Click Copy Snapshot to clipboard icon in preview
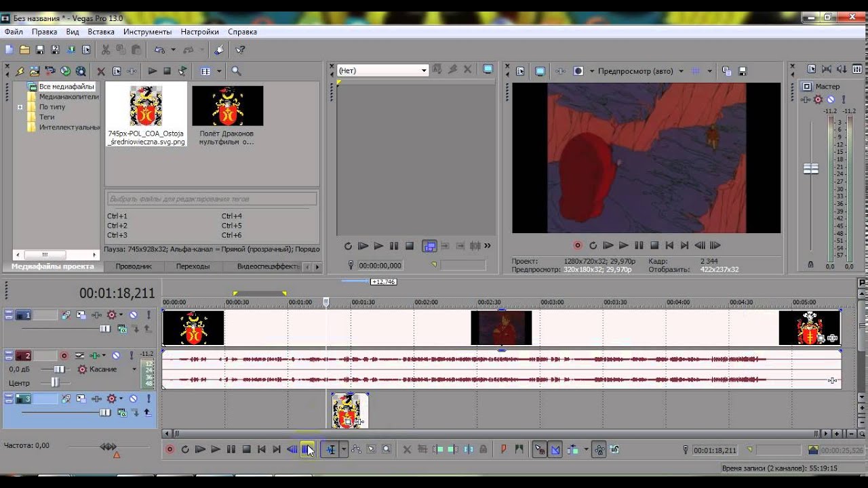The height and width of the screenshot is (488, 868). [727, 70]
